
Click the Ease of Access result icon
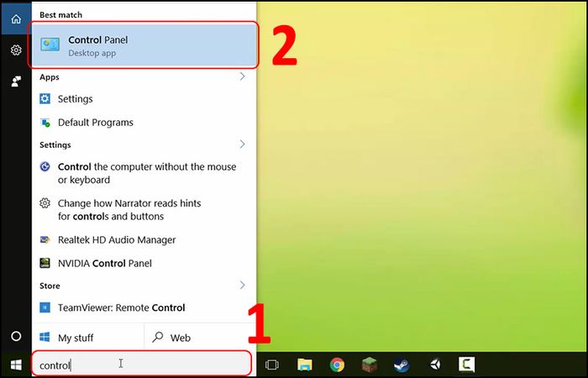[x=45, y=166]
